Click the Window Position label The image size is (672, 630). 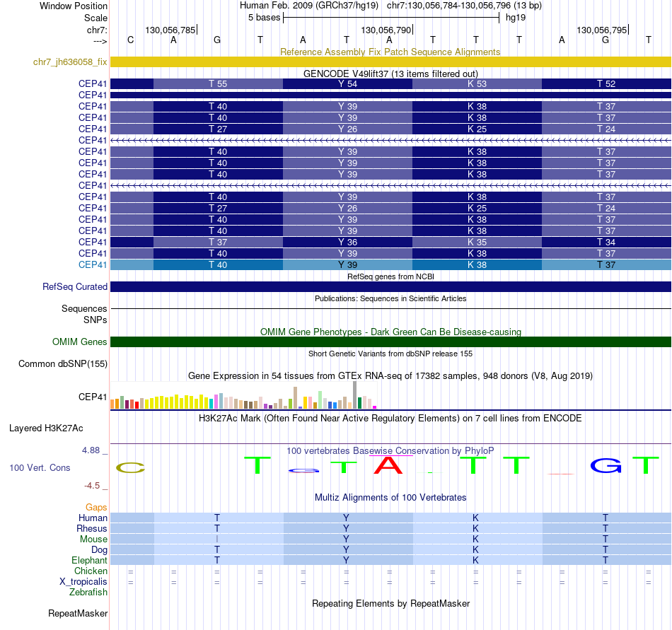[74, 6]
